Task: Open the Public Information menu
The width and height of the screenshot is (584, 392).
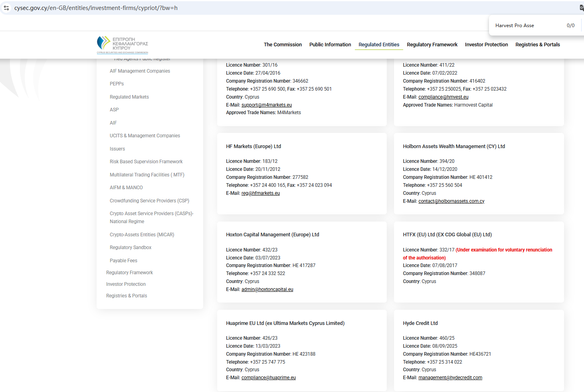Action: click(330, 45)
